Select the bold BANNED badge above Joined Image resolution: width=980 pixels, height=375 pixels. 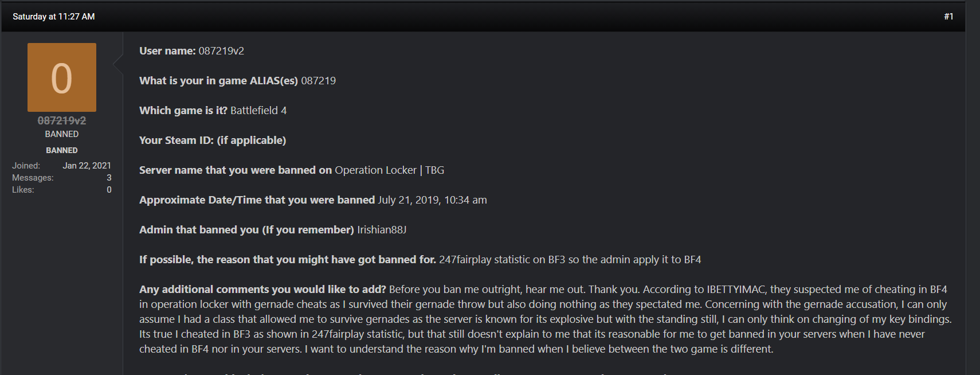point(62,150)
